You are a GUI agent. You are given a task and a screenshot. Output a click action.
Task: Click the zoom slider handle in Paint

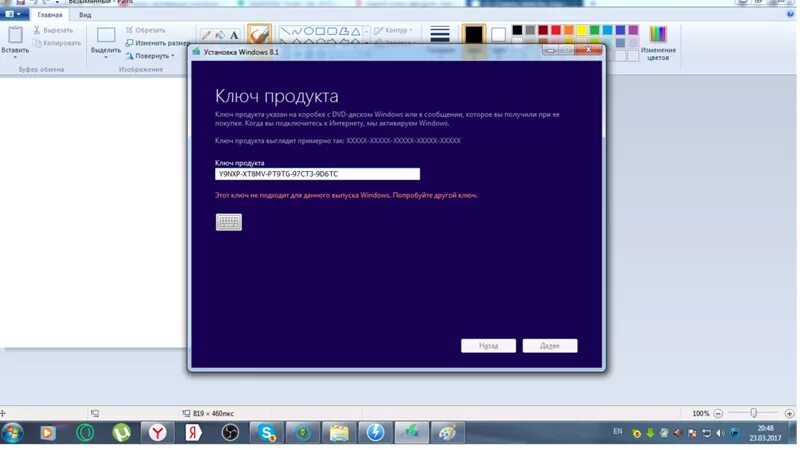point(754,413)
